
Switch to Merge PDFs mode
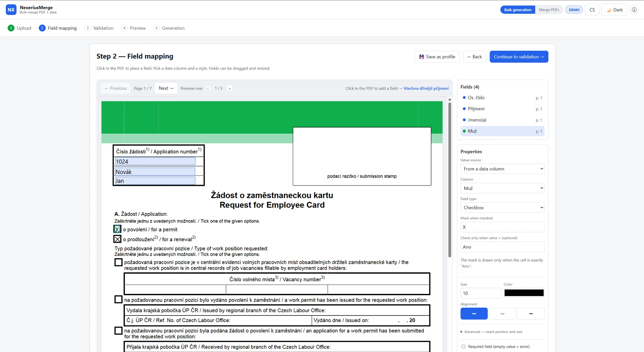(549, 10)
